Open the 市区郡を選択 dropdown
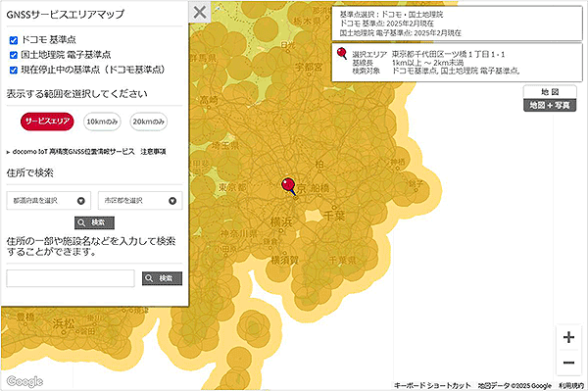 pyautogui.click(x=140, y=201)
